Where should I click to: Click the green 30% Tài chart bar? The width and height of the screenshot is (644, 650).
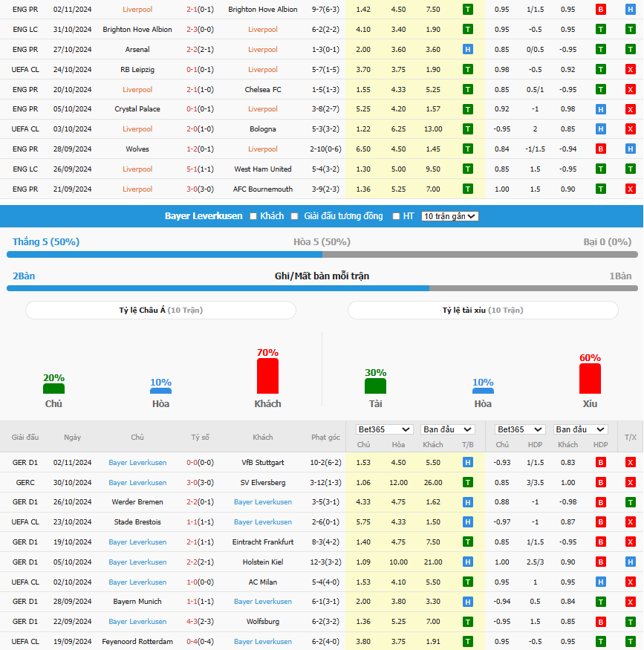(375, 386)
